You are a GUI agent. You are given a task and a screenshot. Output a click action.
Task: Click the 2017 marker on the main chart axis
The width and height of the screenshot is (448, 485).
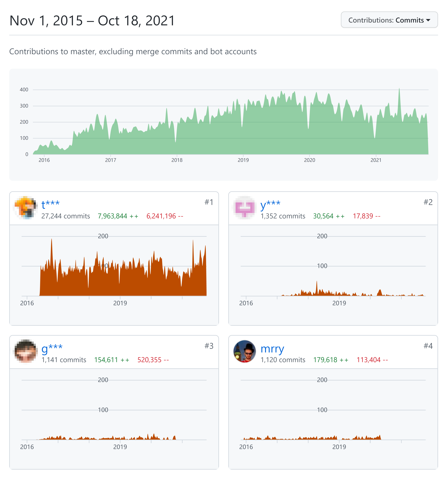(x=111, y=160)
